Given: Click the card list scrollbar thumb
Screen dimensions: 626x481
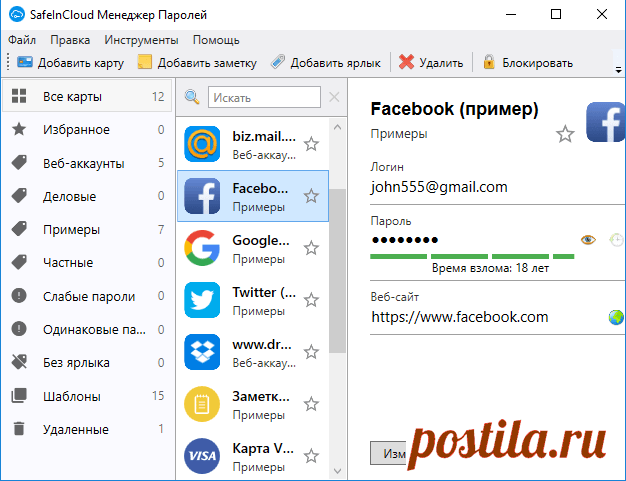Looking at the screenshot, I should click(337, 271).
